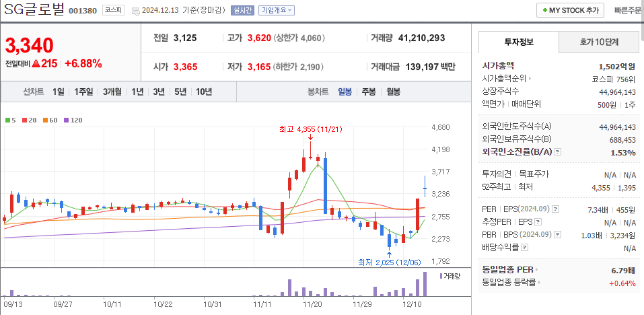644x315 pixels.
Task: Click the 동일업종 PER value 6.79배
Action: click(623, 270)
